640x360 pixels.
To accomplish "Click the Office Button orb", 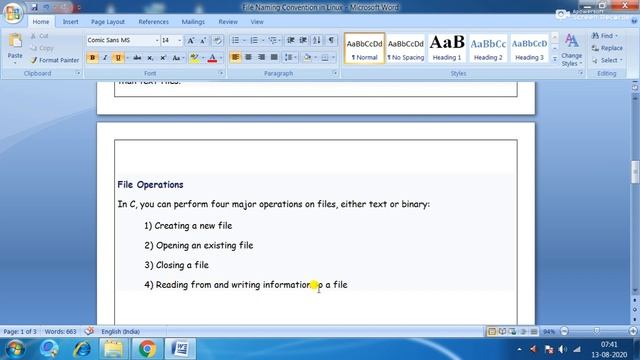I will (13, 13).
